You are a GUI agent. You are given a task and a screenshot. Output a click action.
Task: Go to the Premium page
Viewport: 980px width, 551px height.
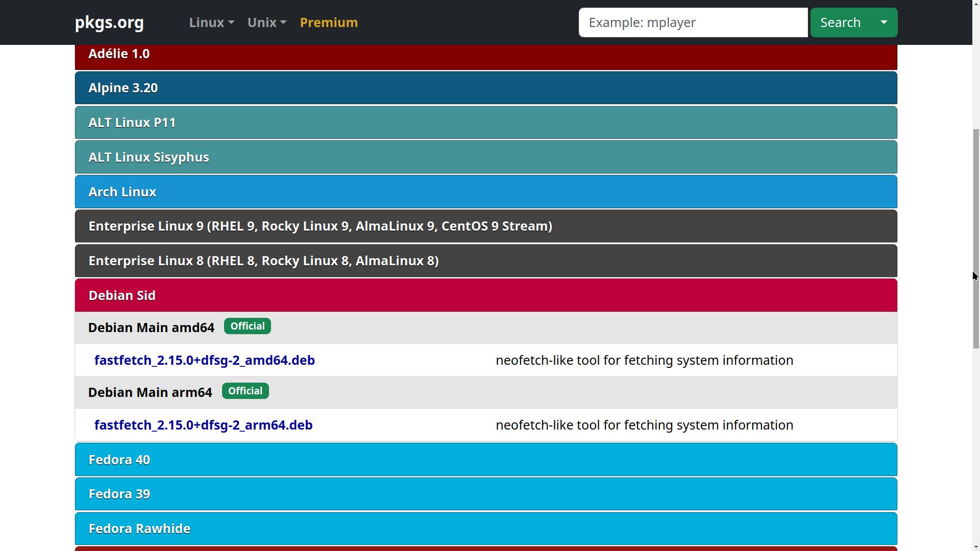[329, 22]
